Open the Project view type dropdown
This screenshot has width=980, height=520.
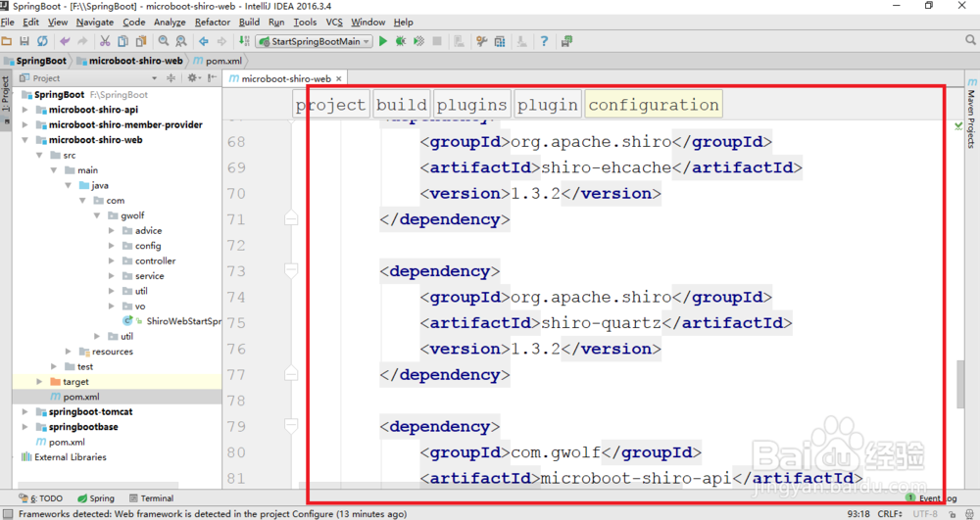[x=155, y=78]
